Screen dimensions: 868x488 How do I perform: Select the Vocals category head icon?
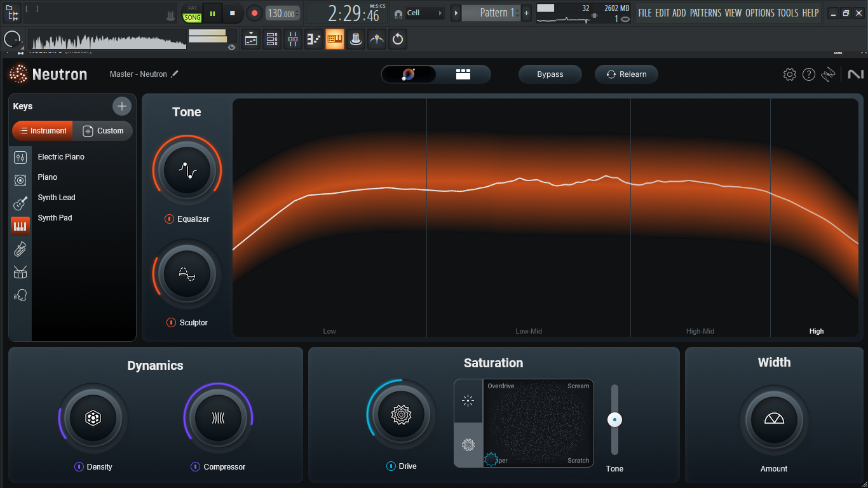pos(20,295)
